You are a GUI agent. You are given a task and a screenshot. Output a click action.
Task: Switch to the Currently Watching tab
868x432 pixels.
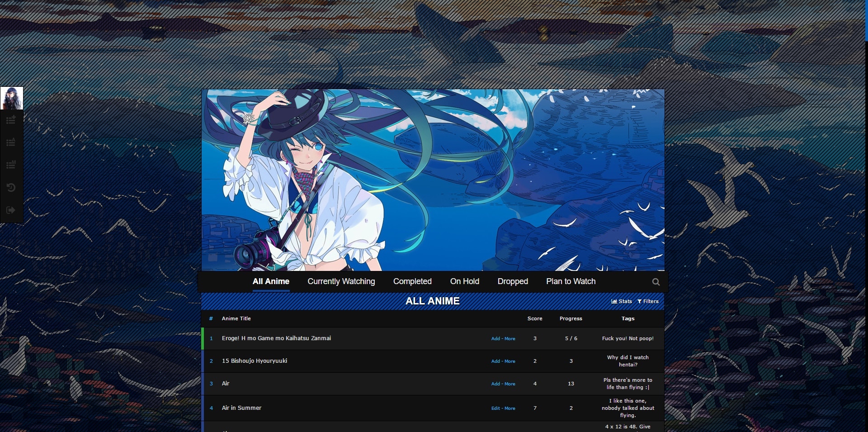click(341, 281)
